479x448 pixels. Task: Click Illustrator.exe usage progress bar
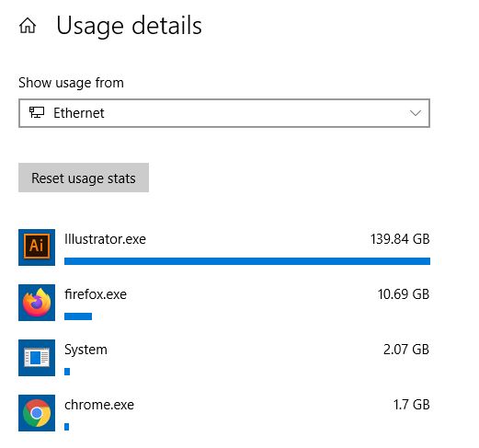tap(247, 261)
